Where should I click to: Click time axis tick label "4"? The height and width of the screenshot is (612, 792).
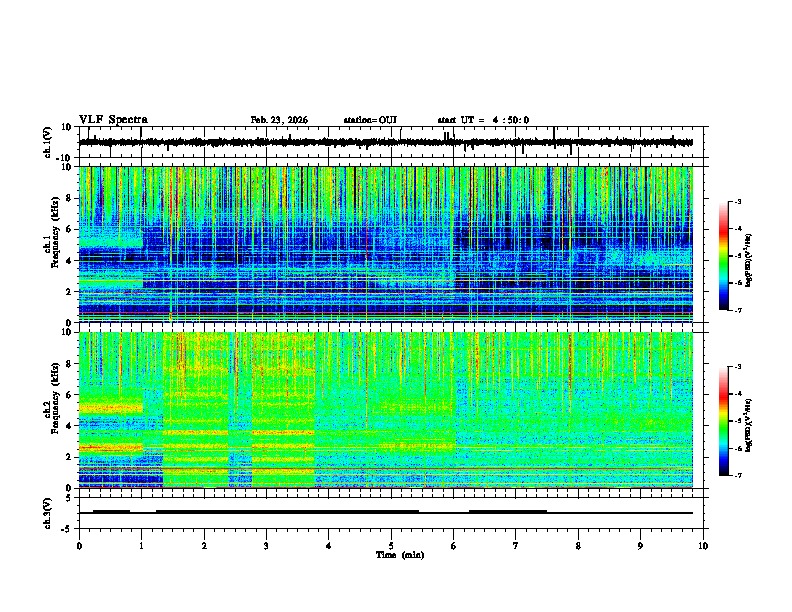coord(329,546)
